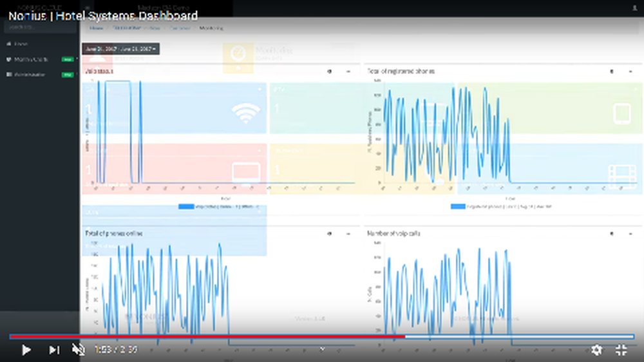Click the video title Nonius Hotel Systems Dashboard
Image resolution: width=644 pixels, height=362 pixels.
[x=103, y=16]
